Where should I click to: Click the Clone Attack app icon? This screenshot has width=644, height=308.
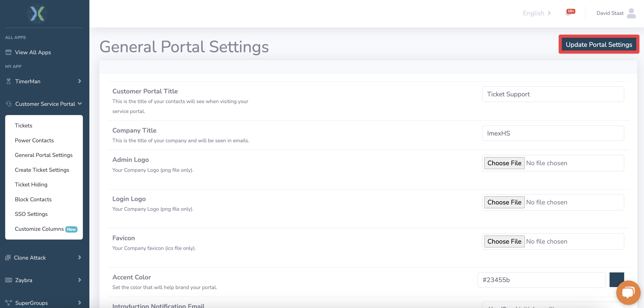click(8, 258)
